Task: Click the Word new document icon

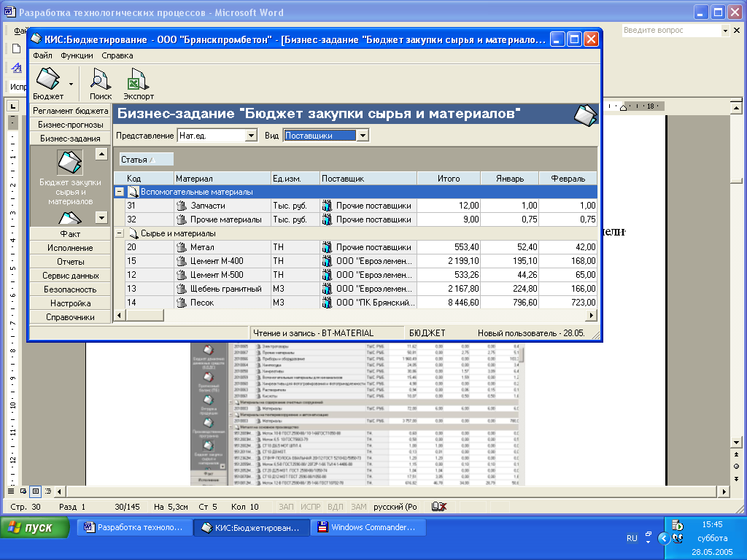Action: click(16, 48)
